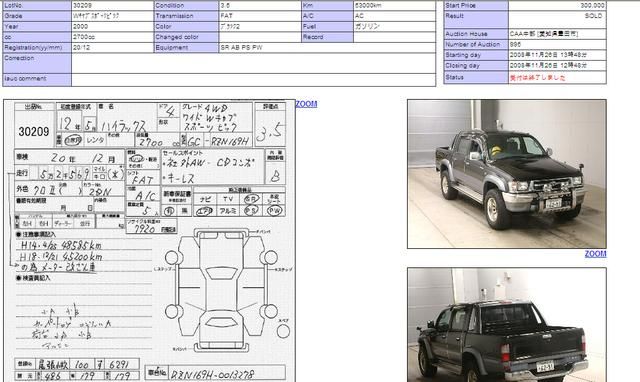
Task: Click the Registration(yy/mm) label cell
Action: point(37,48)
